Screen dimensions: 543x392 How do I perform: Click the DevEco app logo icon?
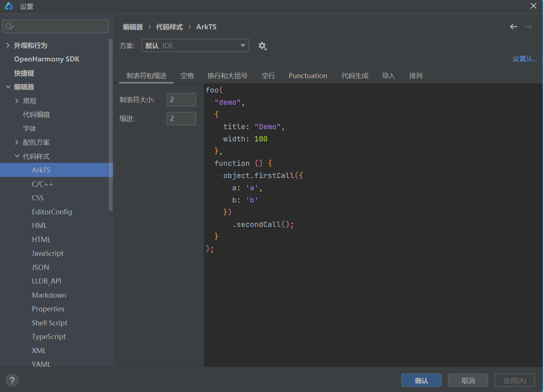(9, 6)
